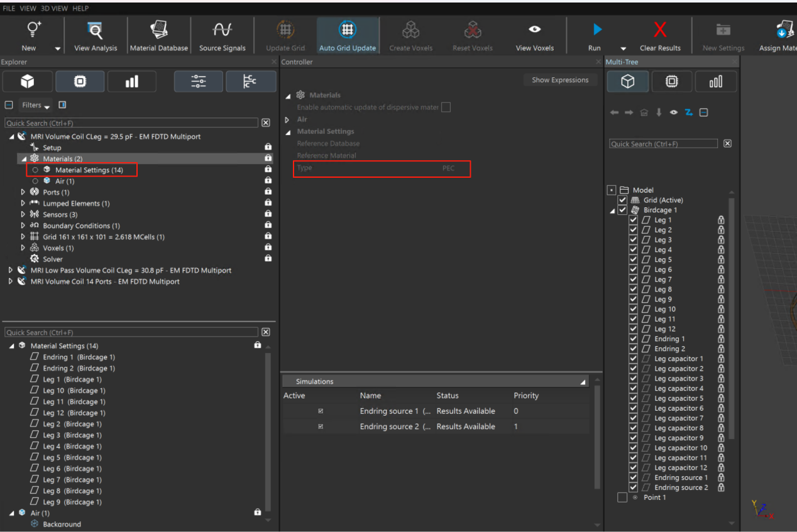Click the Multi-Tree Quick Search field
The height and width of the screenshot is (532, 797).
(663, 144)
